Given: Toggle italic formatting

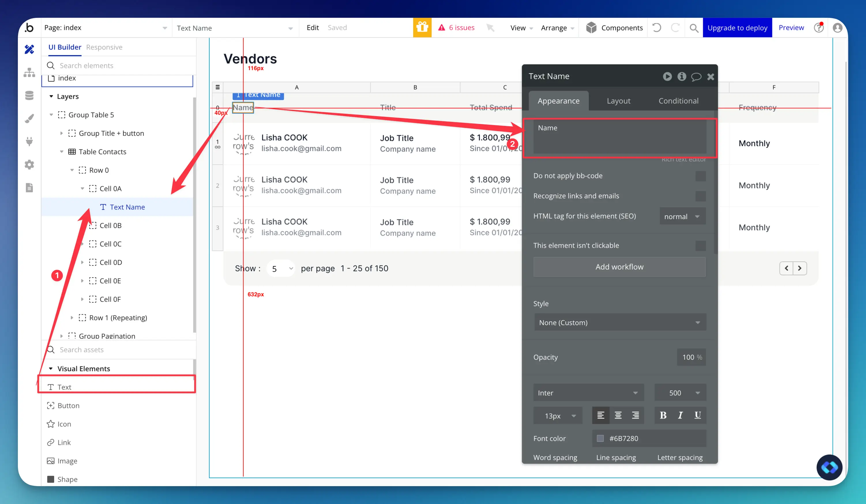Looking at the screenshot, I should [681, 416].
